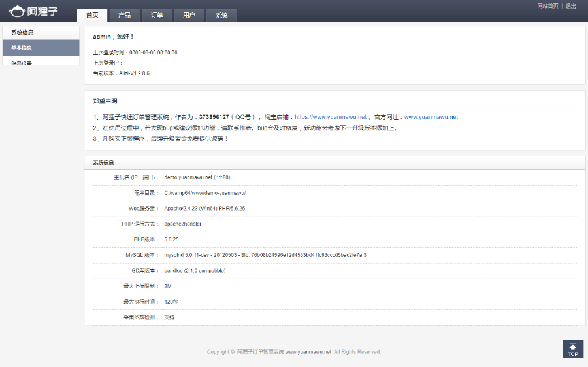588x367 pixels.
Task: Click the PHP version value 5.6.25
Action: coord(171,239)
